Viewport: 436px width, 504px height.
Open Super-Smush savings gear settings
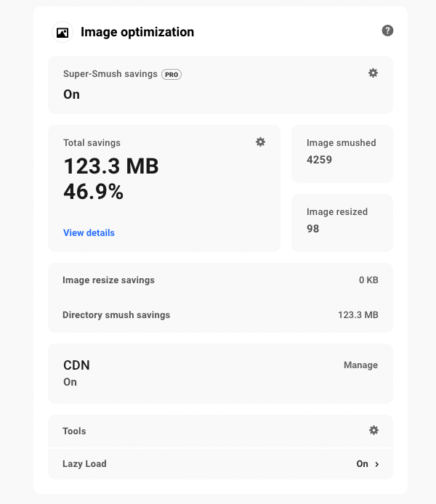[x=373, y=73]
